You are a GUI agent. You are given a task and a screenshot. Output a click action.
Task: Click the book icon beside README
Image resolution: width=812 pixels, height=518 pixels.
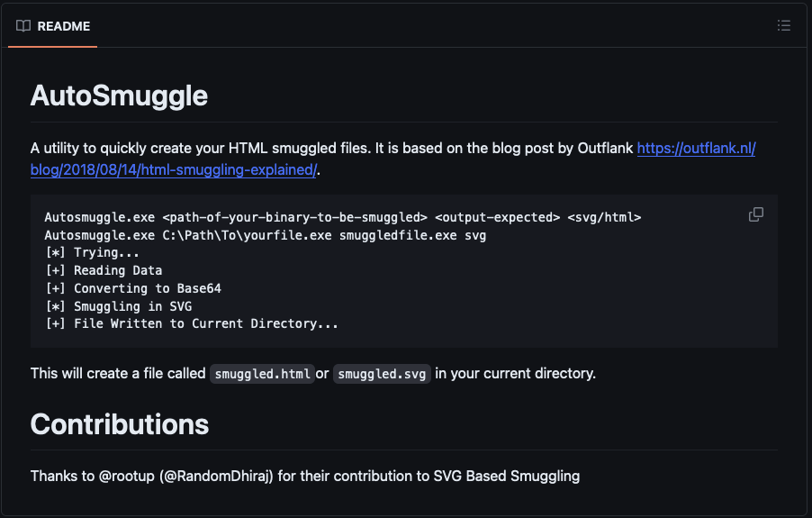(23, 26)
